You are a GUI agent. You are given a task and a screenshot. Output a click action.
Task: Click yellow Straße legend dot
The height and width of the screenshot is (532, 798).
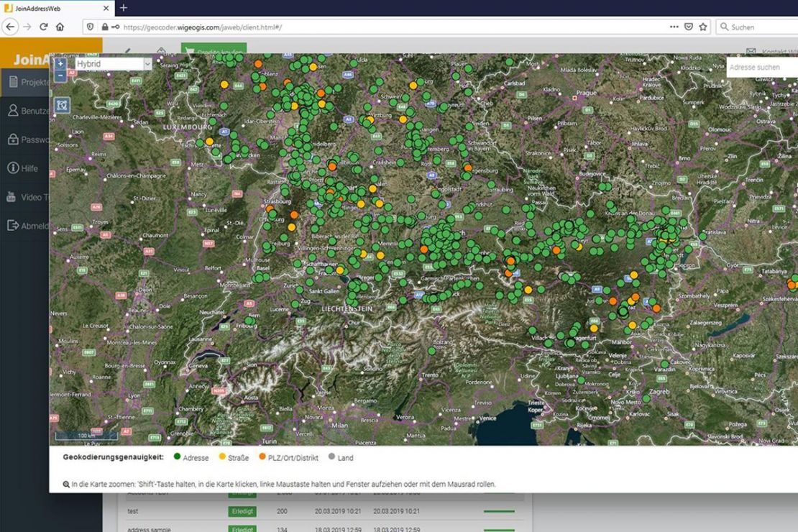pyautogui.click(x=222, y=457)
